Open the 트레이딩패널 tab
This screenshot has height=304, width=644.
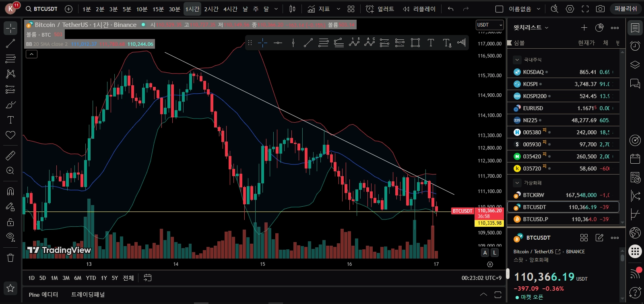pyautogui.click(x=88, y=295)
